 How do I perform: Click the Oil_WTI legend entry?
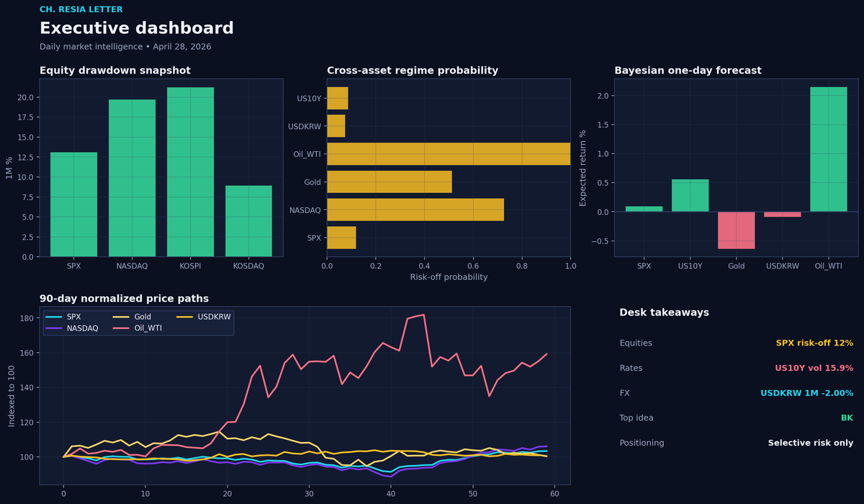click(138, 328)
